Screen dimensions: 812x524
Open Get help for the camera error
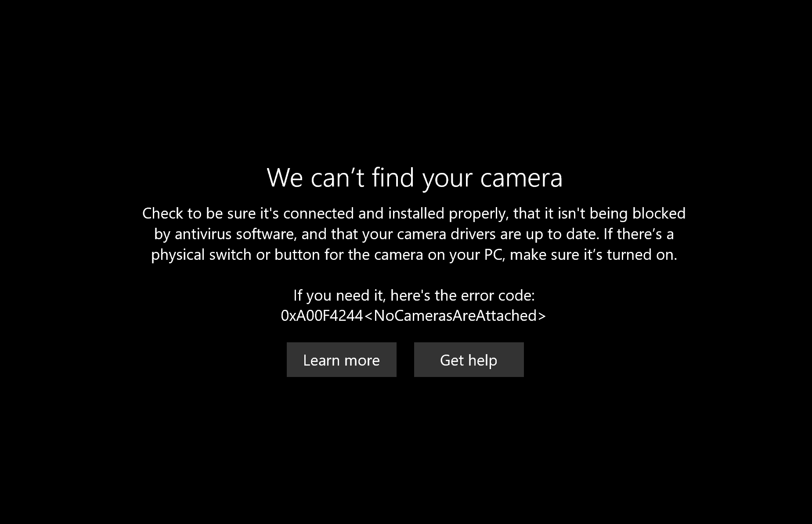[469, 359]
